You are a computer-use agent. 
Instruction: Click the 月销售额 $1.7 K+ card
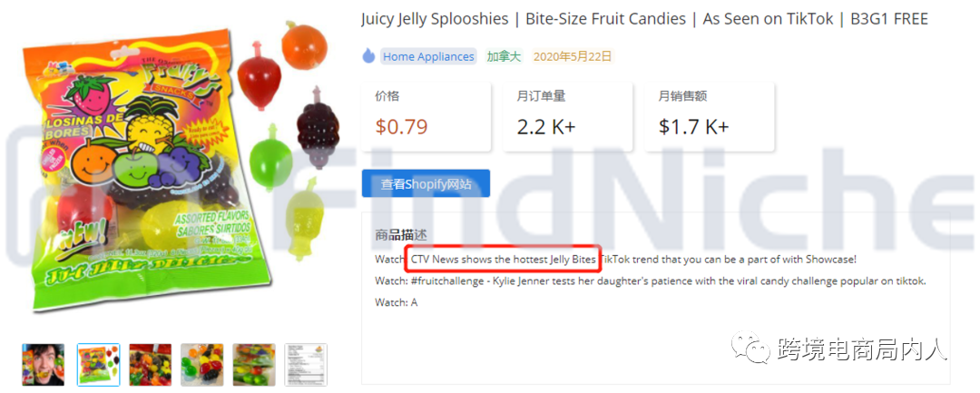point(710,117)
